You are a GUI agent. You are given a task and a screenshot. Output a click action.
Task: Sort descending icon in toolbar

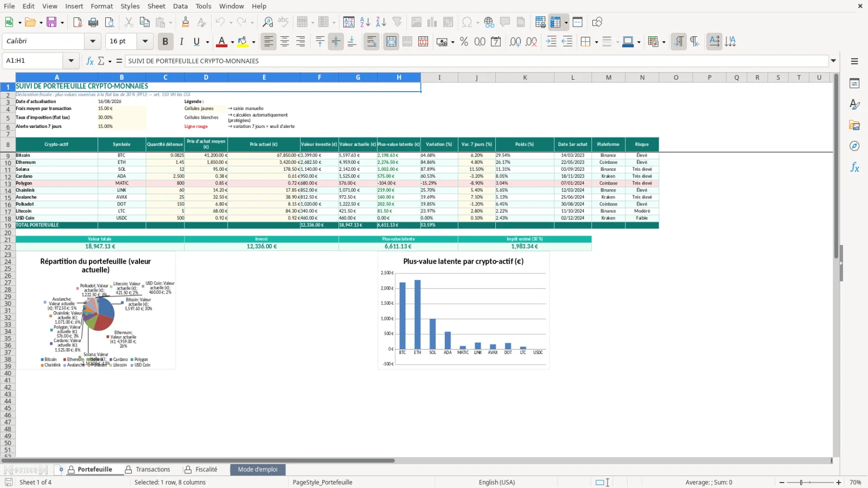pos(381,22)
